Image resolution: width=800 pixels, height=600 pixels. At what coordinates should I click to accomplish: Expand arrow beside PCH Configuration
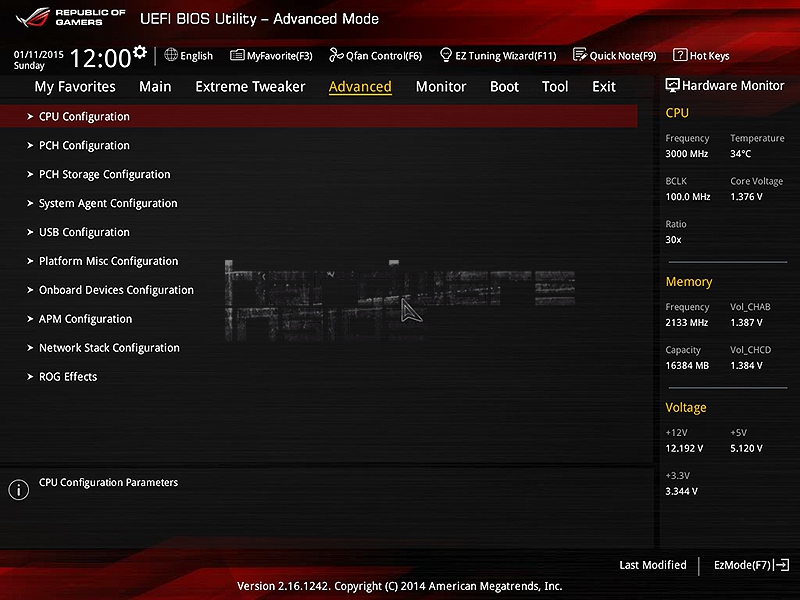pos(30,145)
